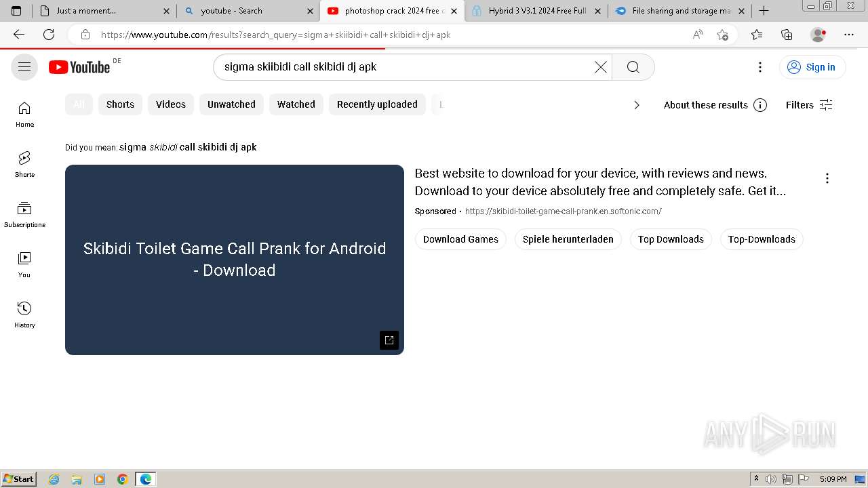
Task: Click Top-Downloads hyphenated ad chip
Action: point(762,239)
